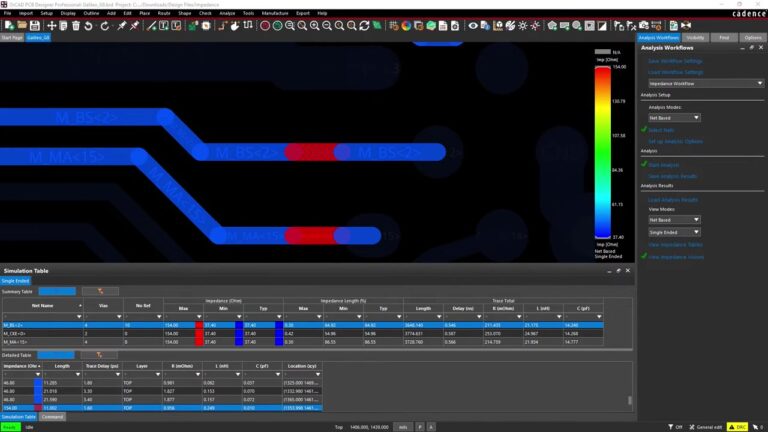This screenshot has height=432, width=768.
Task: Switch to the Find panel tab
Action: tap(724, 38)
